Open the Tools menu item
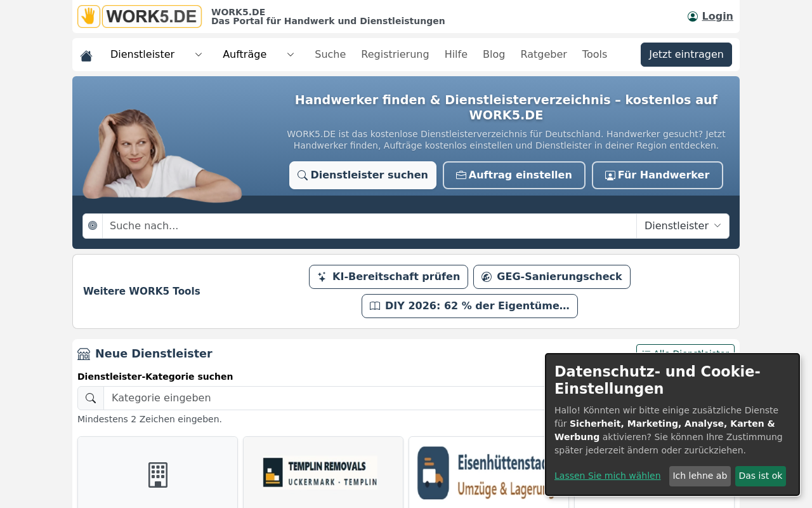 click(594, 55)
